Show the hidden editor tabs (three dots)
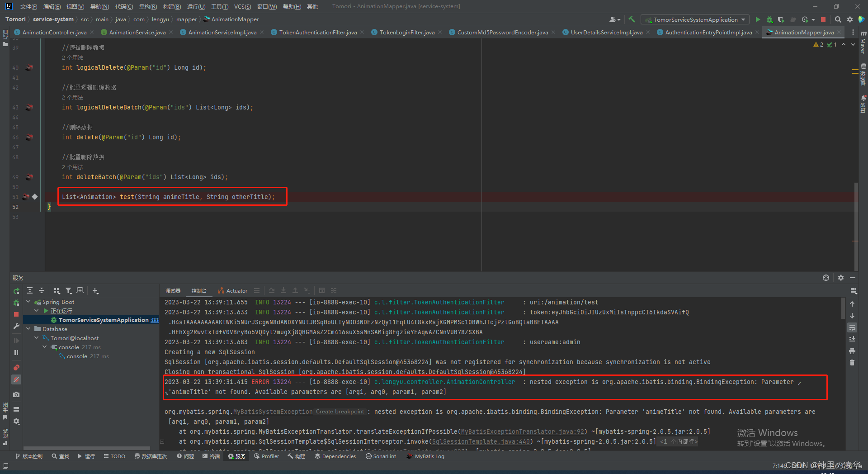Viewport: 868px width, 474px height. click(853, 32)
